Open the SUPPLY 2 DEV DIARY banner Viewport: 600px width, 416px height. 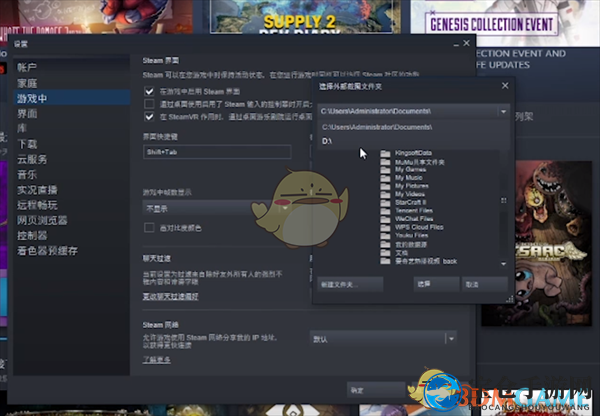(300, 17)
